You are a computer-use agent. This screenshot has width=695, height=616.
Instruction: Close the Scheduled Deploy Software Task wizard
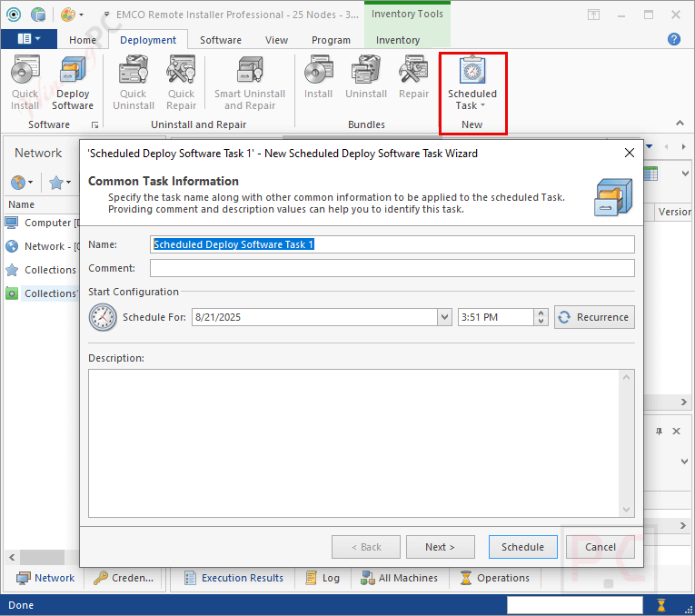pyautogui.click(x=630, y=153)
